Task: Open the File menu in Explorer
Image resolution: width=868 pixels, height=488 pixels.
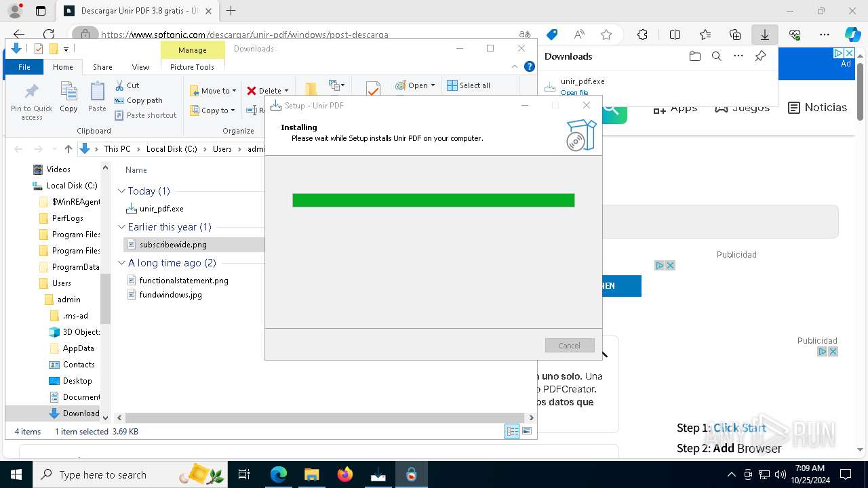Action: coord(24,67)
